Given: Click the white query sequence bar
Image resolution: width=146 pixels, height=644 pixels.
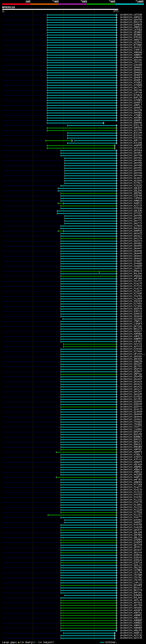Looking at the screenshot, I should click(60, 10).
